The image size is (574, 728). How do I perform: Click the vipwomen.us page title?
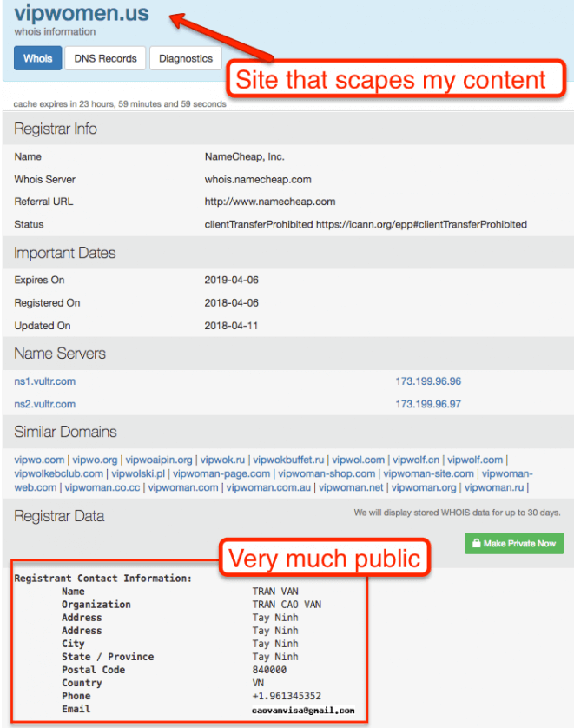point(82,12)
